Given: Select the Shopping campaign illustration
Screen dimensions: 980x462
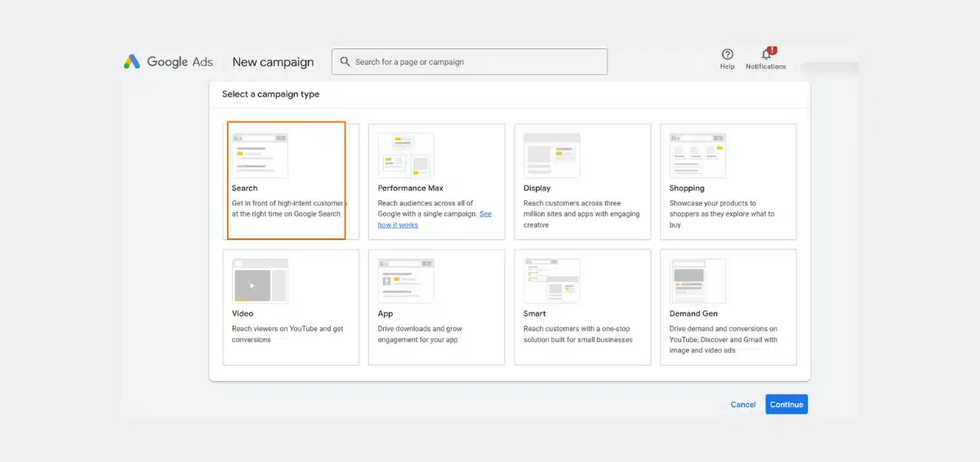Looking at the screenshot, I should tap(697, 155).
